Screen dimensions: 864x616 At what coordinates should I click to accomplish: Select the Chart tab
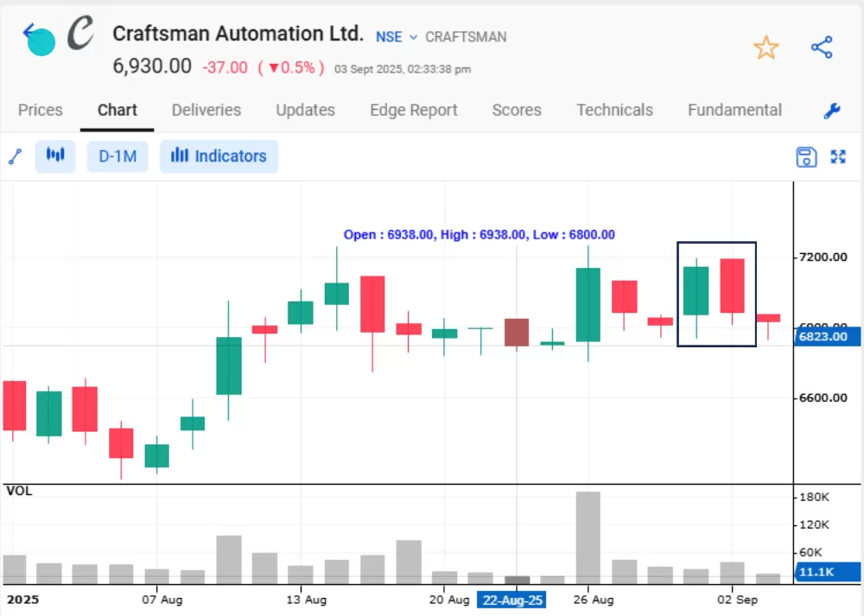pyautogui.click(x=118, y=111)
